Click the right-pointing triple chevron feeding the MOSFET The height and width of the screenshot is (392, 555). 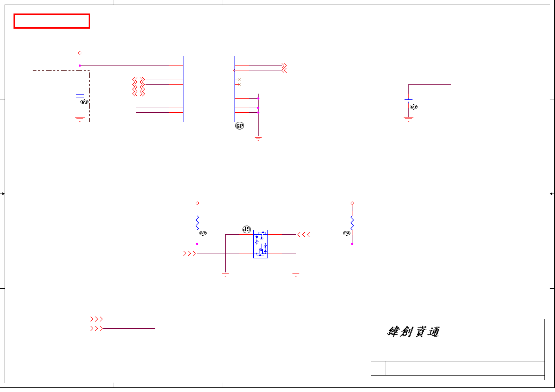click(189, 253)
